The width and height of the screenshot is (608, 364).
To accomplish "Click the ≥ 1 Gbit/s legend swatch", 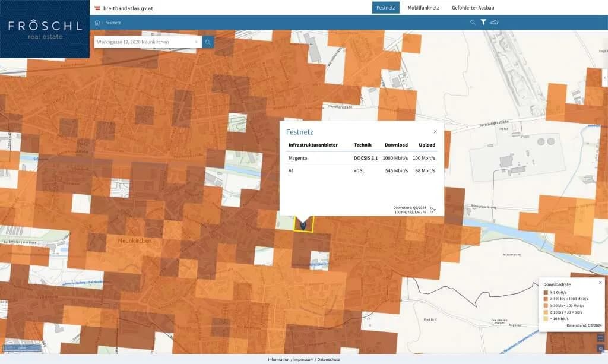I will pyautogui.click(x=546, y=293).
